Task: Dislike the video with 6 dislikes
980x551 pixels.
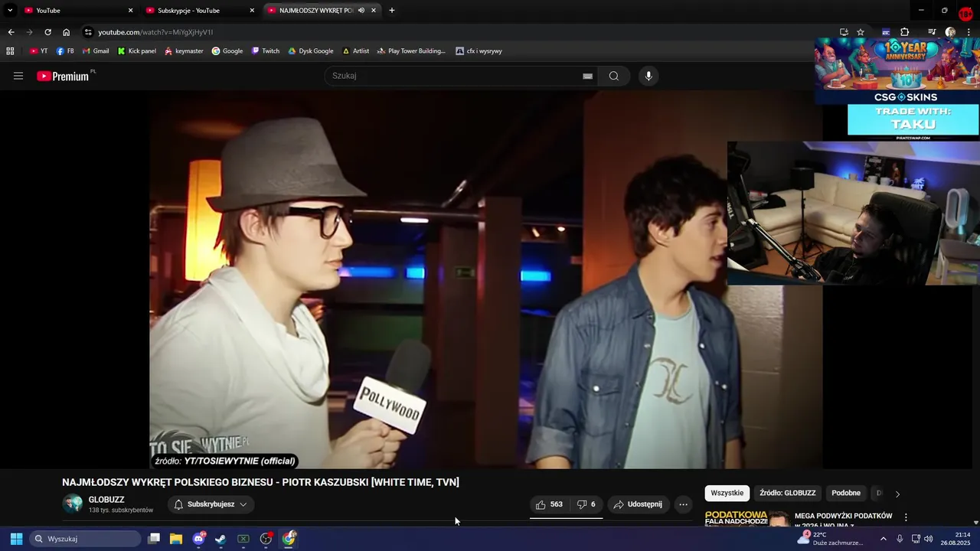Action: [x=586, y=504]
